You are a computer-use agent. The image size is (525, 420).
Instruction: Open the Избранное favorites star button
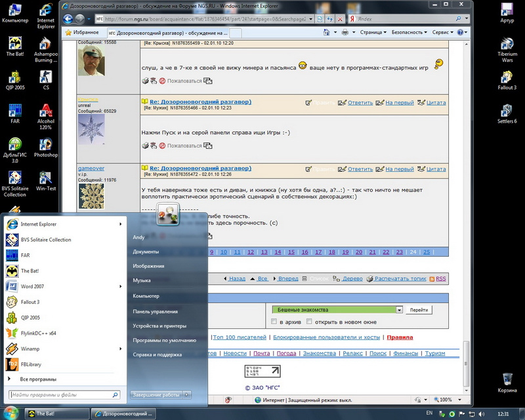(x=82, y=33)
